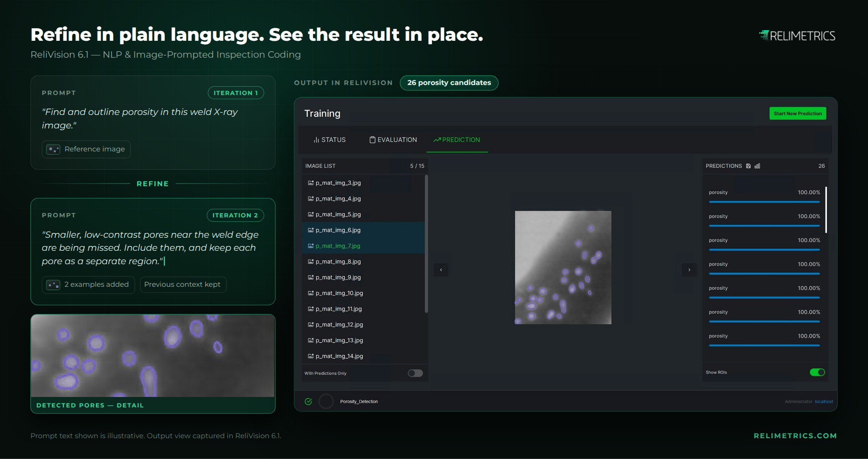Screen dimensions: 868x459
Task: Select p_mat_img_14.jpg in image list
Action: [363, 356]
